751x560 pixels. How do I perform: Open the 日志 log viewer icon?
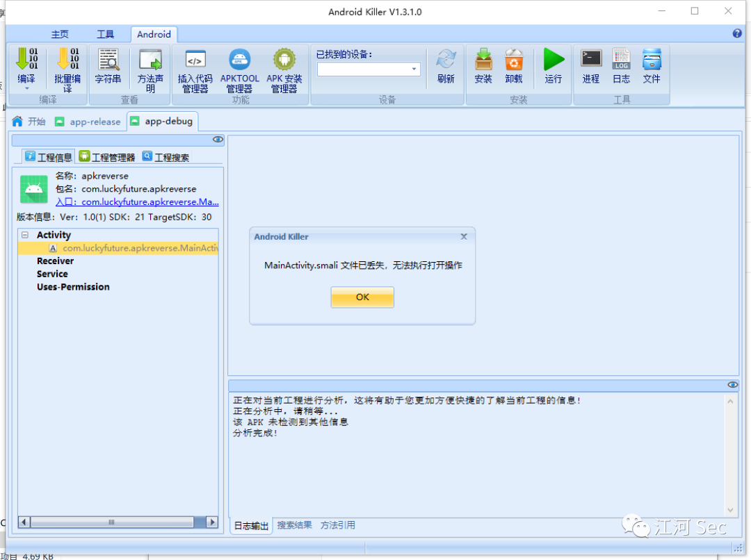click(621, 66)
